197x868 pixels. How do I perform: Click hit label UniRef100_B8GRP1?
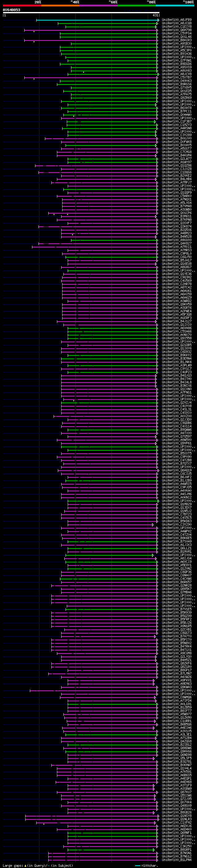point(177,850)
